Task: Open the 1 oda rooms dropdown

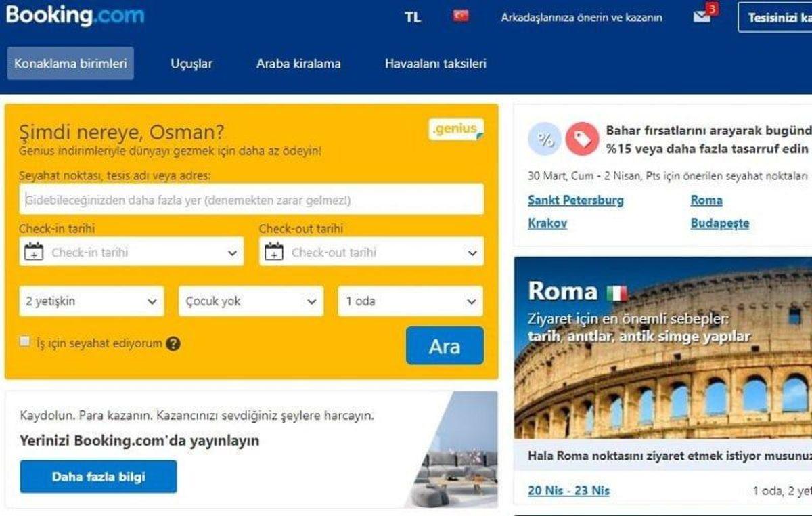Action: coord(409,301)
